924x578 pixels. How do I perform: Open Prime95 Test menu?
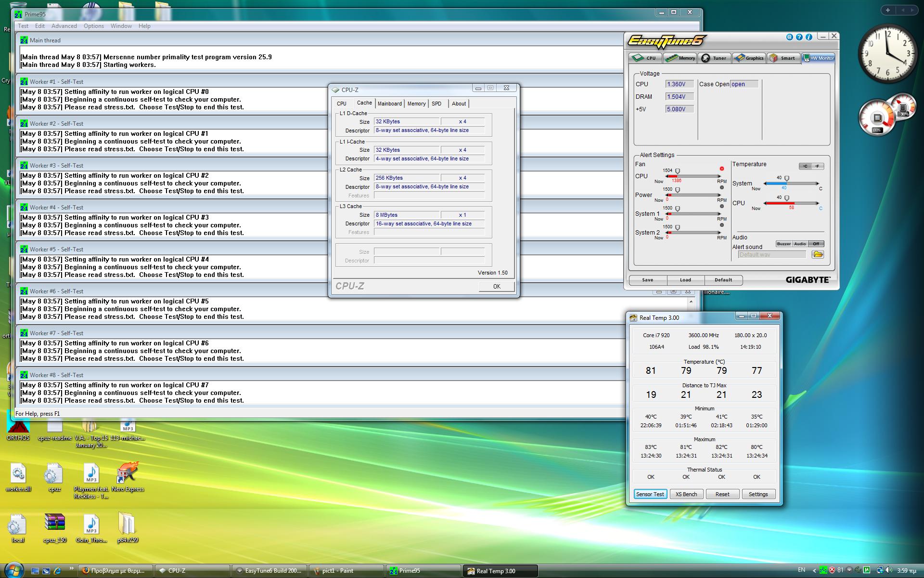click(23, 26)
